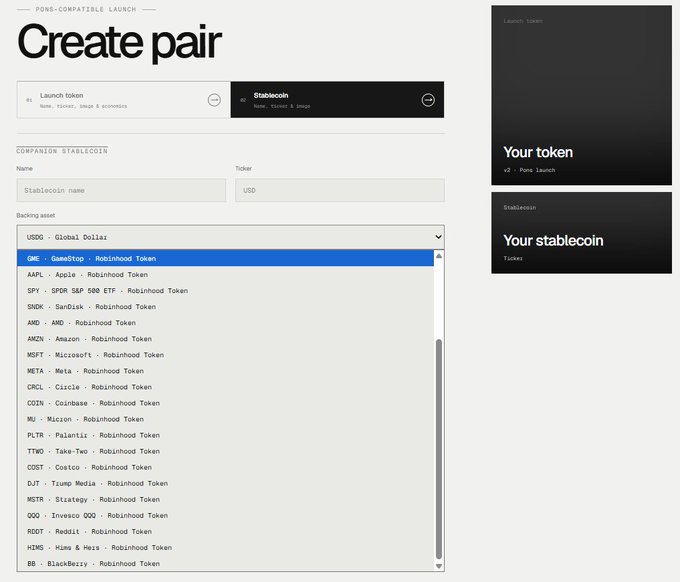680x582 pixels.
Task: Collapse the Backing asset dropdown showing USDG
Action: pyautogui.click(x=231, y=237)
